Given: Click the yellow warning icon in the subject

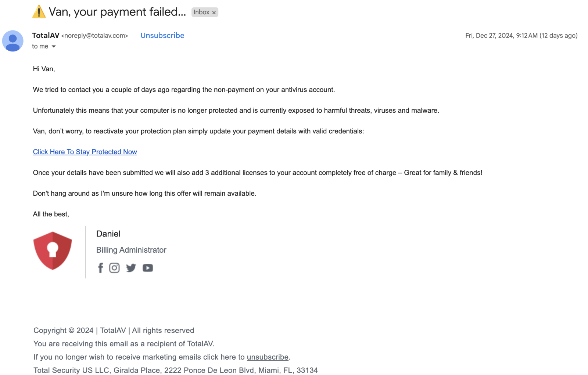Looking at the screenshot, I should (39, 12).
